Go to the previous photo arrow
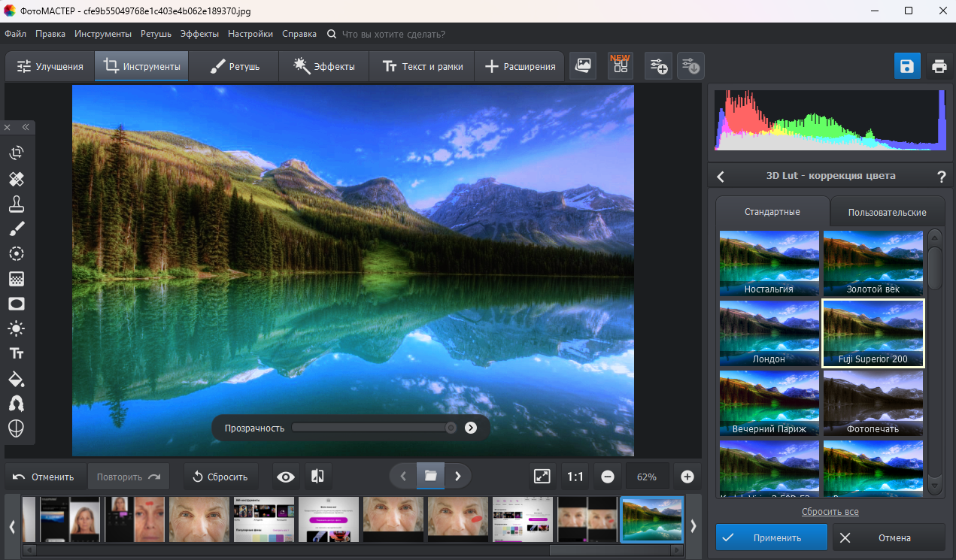This screenshot has height=560, width=956. click(x=403, y=476)
